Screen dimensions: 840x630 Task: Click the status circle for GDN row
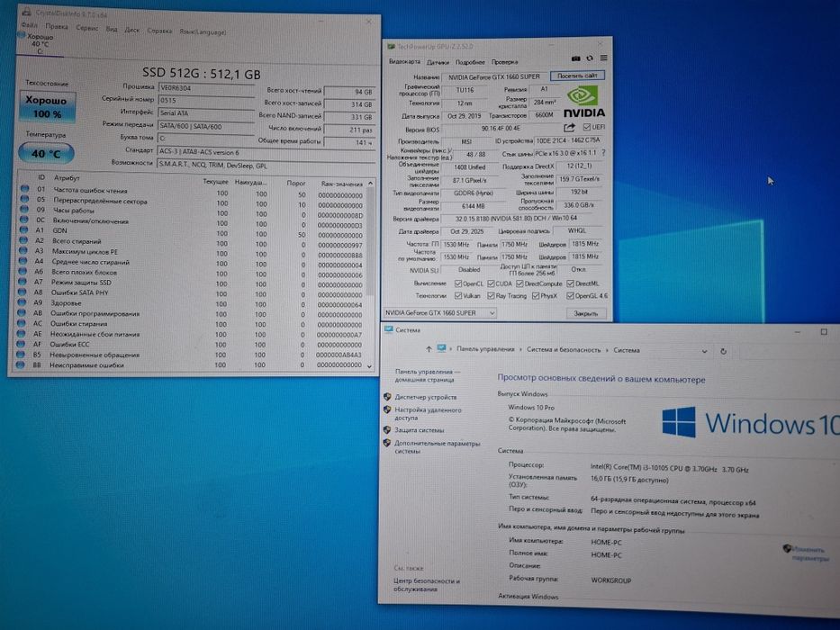[23, 229]
